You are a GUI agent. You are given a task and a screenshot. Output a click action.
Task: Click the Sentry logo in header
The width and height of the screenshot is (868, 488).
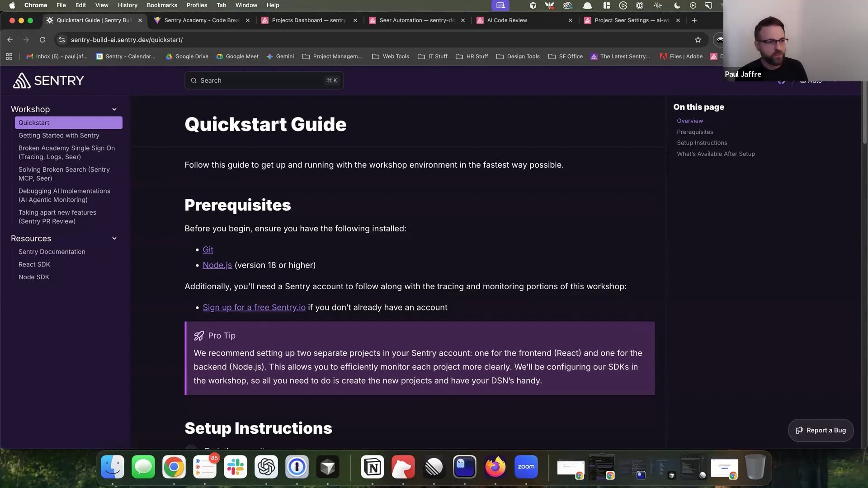pyautogui.click(x=48, y=80)
